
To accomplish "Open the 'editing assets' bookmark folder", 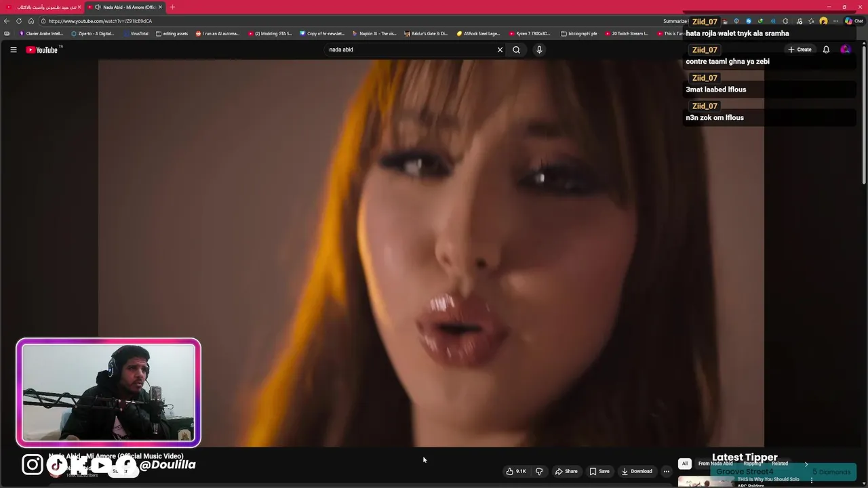I will pyautogui.click(x=172, y=33).
